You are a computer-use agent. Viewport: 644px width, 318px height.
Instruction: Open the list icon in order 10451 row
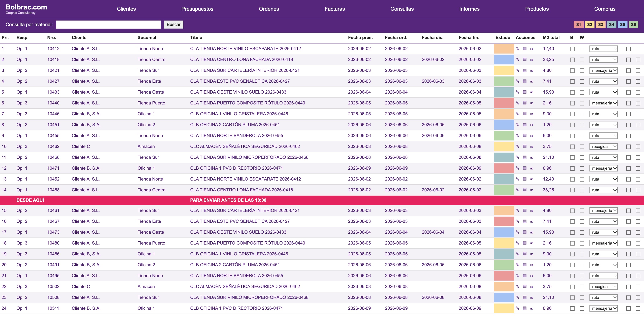525,125
